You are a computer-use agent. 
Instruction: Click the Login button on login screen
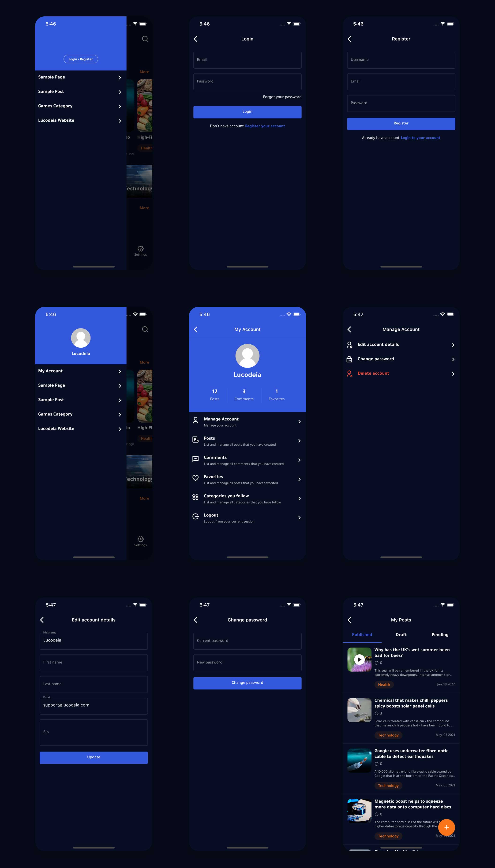(247, 112)
